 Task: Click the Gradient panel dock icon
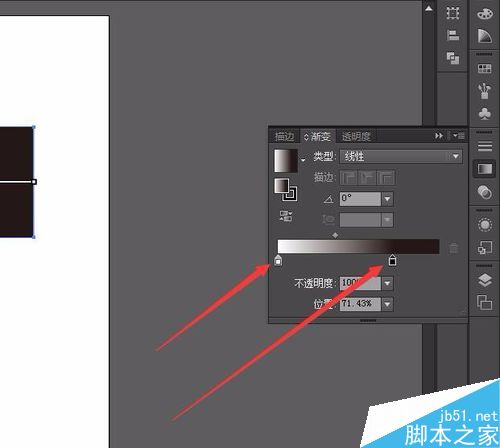[x=485, y=169]
